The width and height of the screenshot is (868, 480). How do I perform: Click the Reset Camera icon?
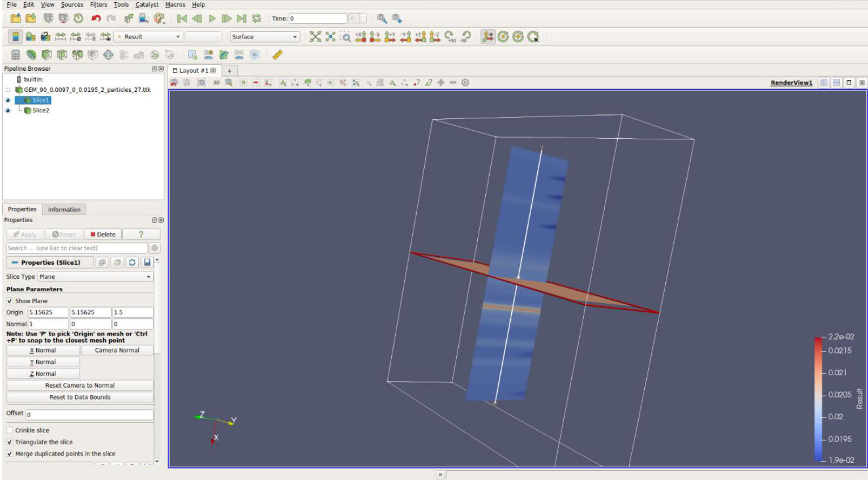[x=315, y=37]
